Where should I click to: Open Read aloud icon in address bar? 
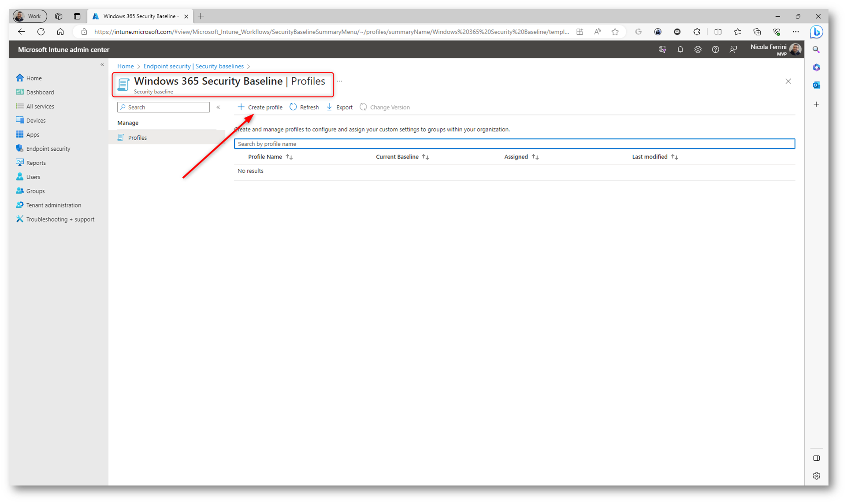pos(598,32)
